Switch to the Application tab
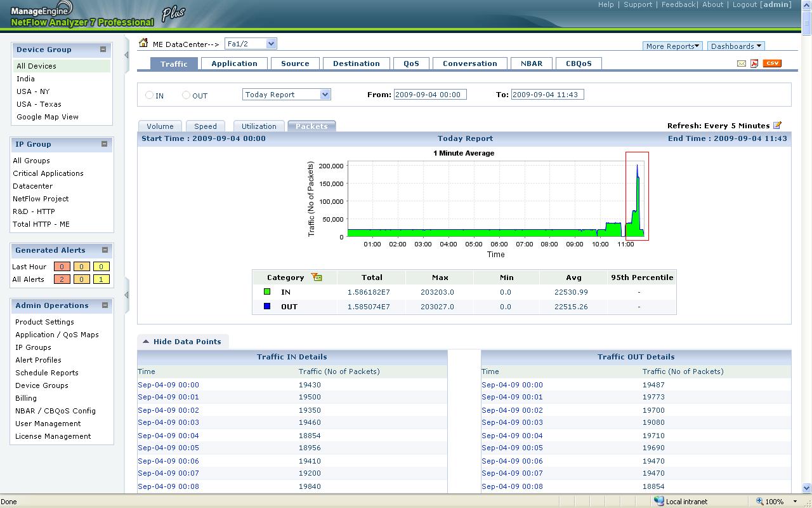This screenshot has width=812, height=508. pos(234,63)
